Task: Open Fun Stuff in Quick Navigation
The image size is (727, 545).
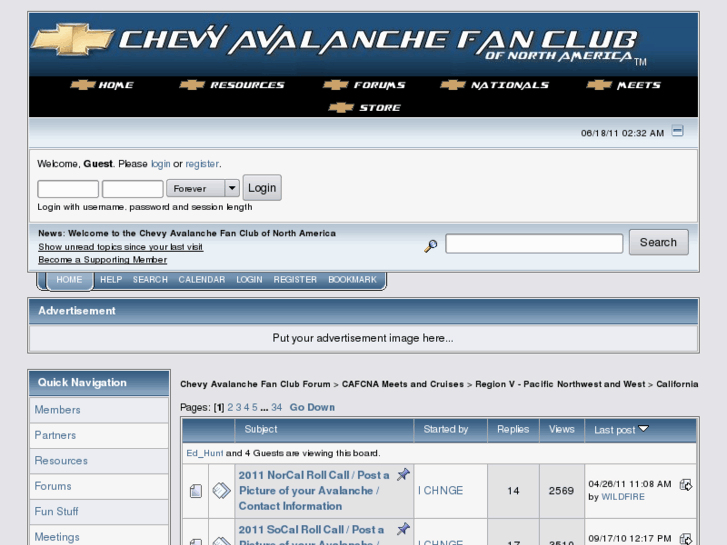Action: click(x=56, y=511)
